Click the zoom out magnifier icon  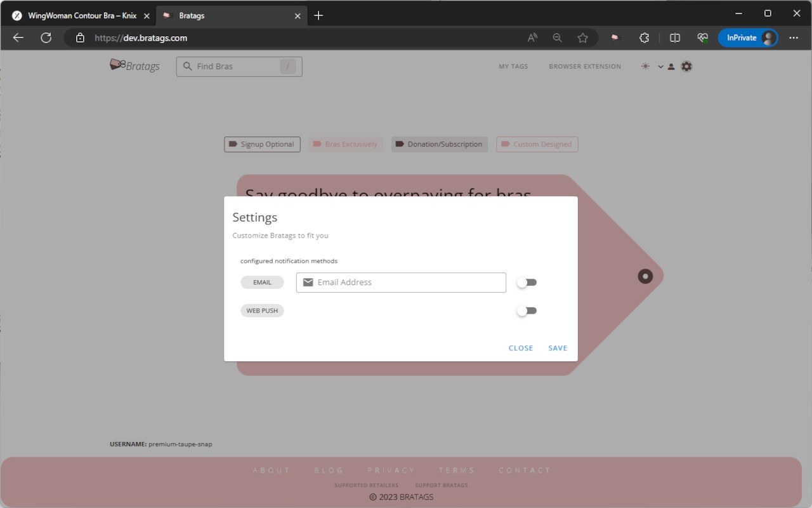pos(557,37)
